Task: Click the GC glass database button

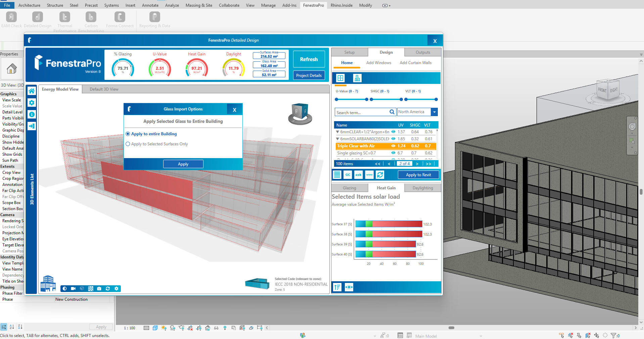Action: pyautogui.click(x=348, y=175)
